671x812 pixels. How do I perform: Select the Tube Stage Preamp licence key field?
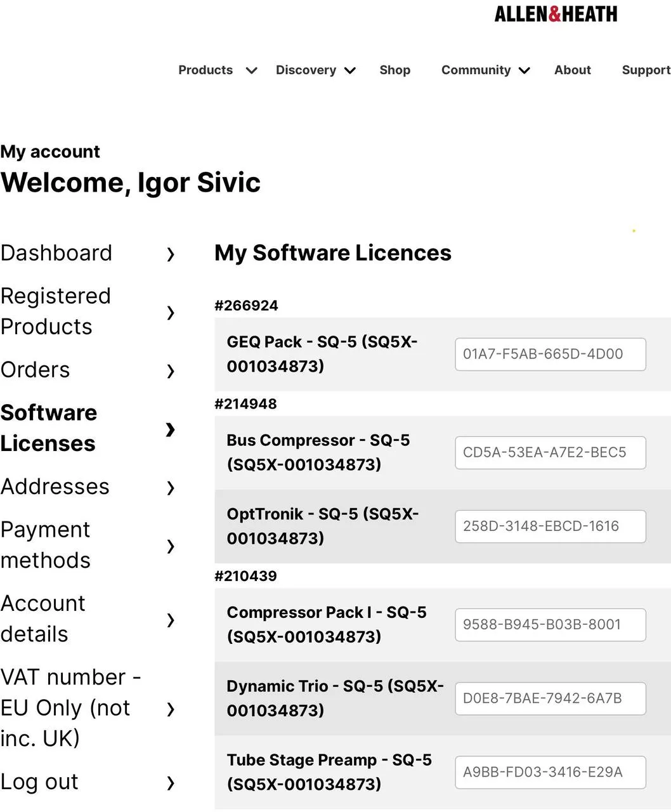coord(550,772)
